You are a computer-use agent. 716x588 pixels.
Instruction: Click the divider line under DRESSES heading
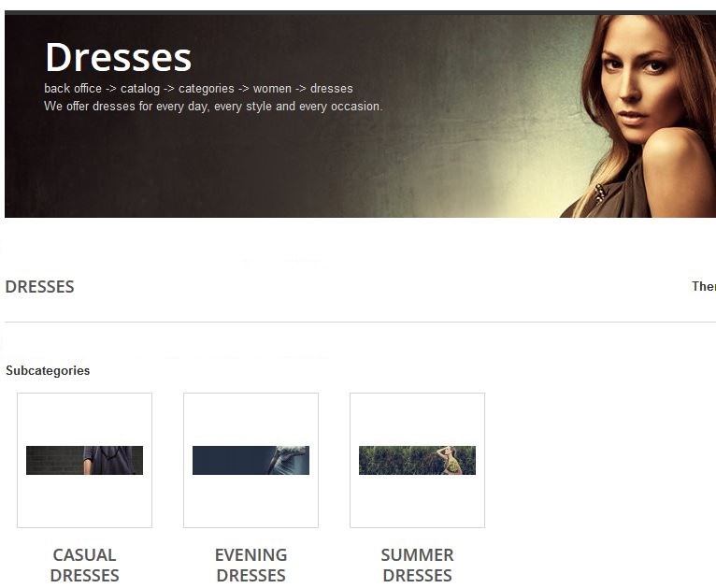[x=360, y=322]
